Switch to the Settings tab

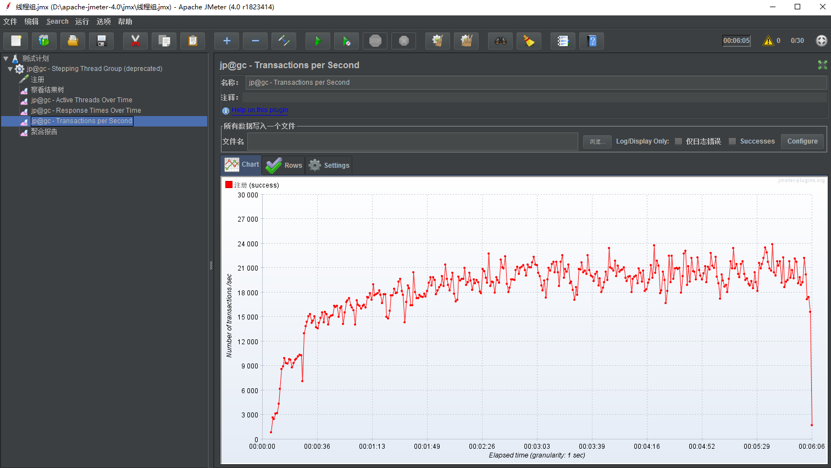pyautogui.click(x=329, y=165)
